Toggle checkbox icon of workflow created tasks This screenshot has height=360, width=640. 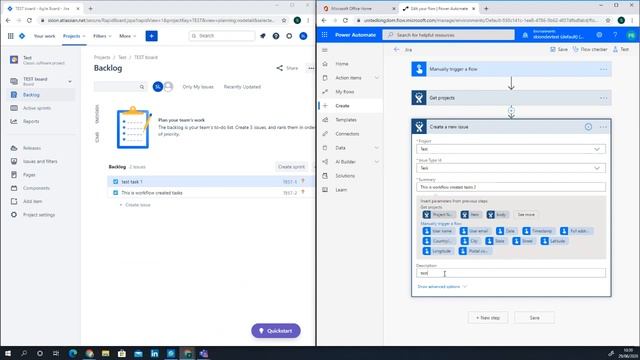pos(116,193)
